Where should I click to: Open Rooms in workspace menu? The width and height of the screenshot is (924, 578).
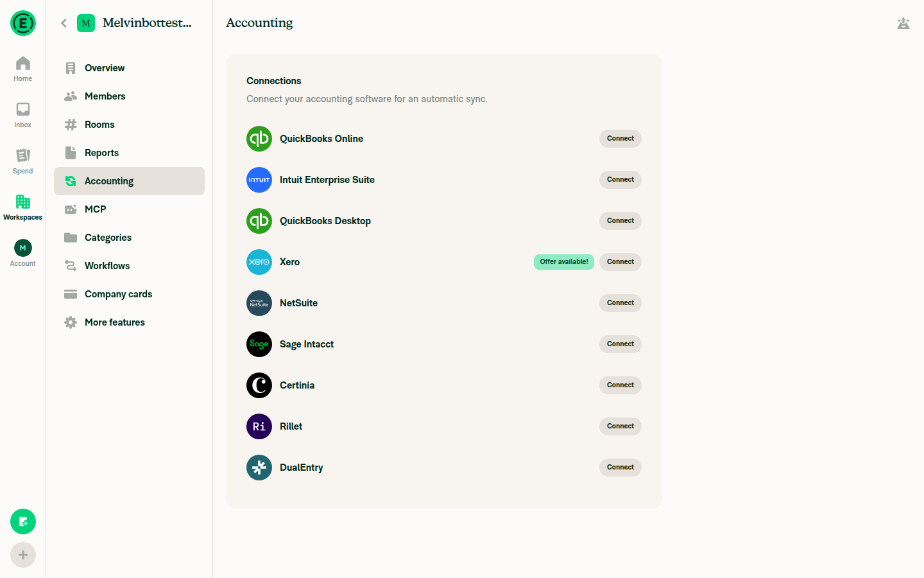point(129,125)
